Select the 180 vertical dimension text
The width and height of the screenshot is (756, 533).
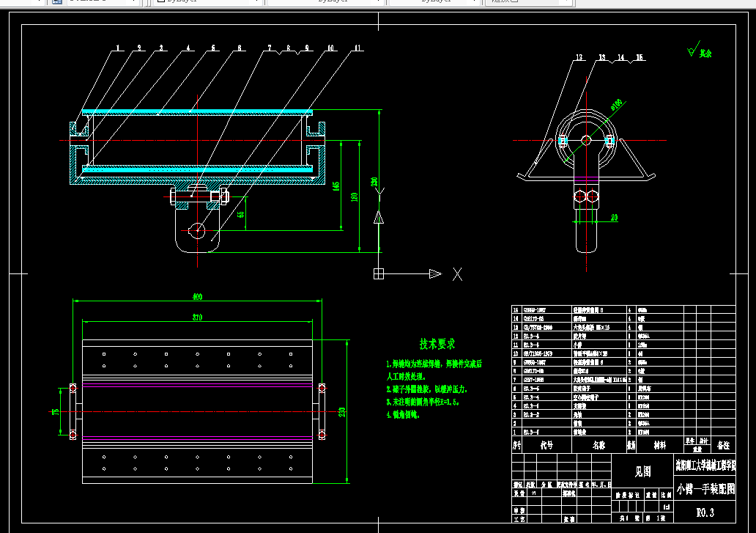[x=355, y=197]
